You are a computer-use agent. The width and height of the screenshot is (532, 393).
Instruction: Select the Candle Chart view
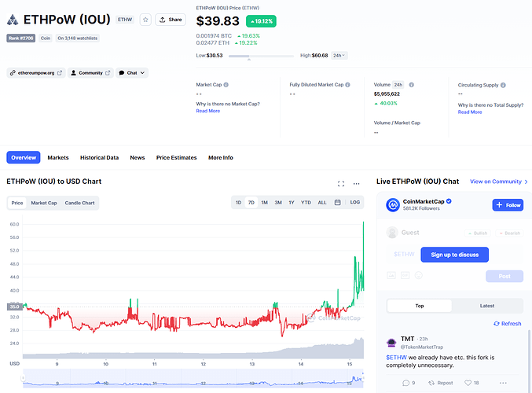point(79,203)
